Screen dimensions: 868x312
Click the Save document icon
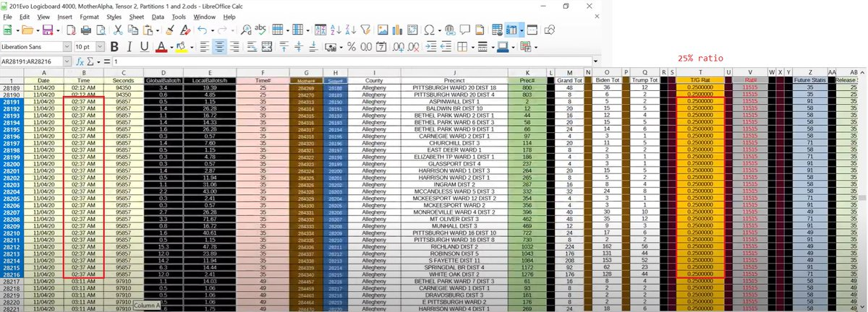pos(47,30)
